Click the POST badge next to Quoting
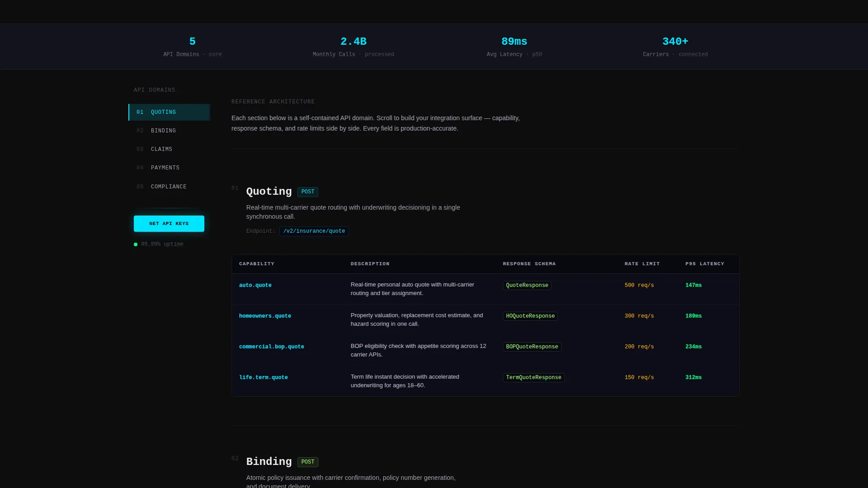868x488 pixels. click(x=308, y=192)
